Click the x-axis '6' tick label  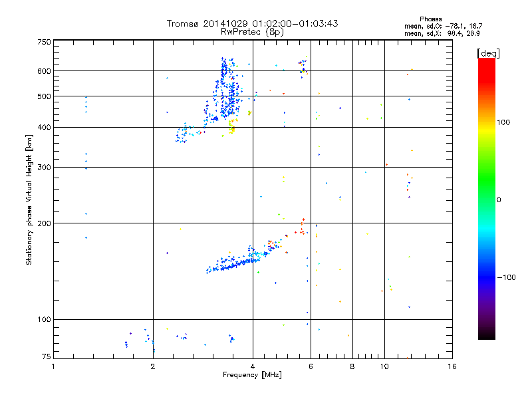click(311, 366)
